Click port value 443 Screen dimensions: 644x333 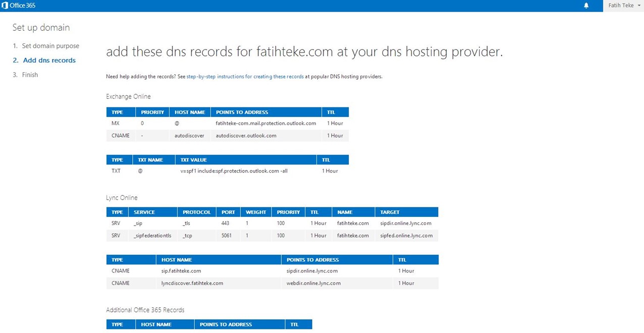[225, 223]
